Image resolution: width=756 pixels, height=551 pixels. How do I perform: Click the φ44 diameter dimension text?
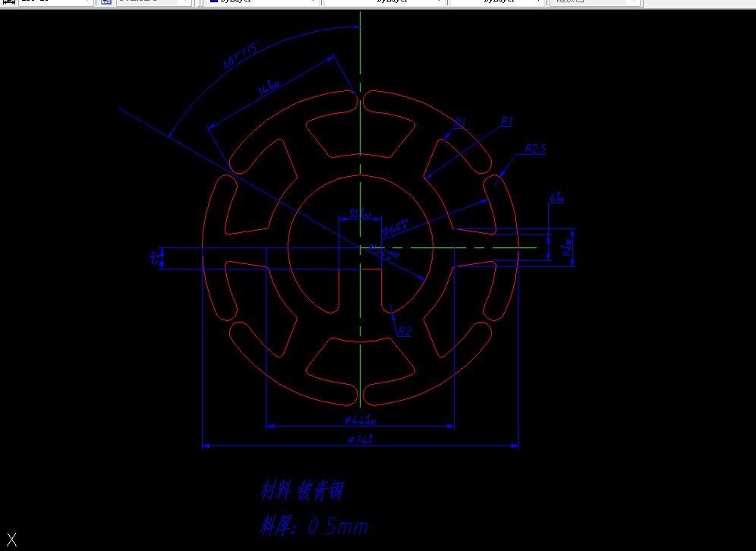click(x=360, y=420)
